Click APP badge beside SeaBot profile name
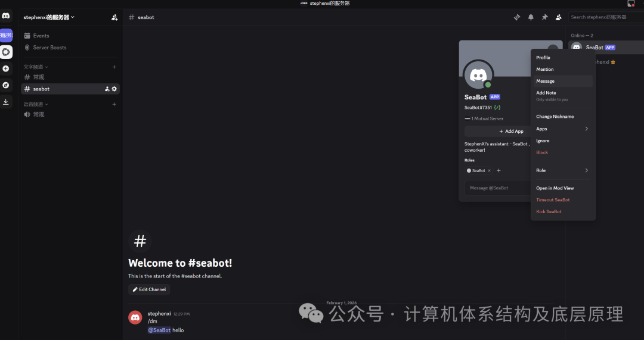Viewport: 644px width, 340px height. [495, 97]
